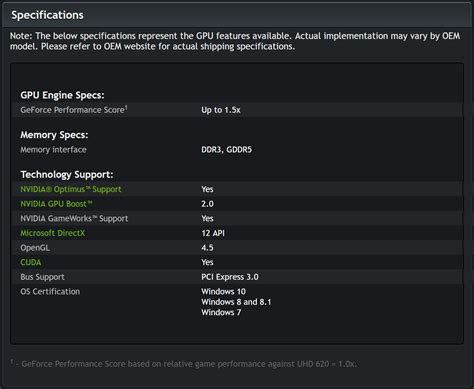Click the OpenGL row label

click(35, 248)
